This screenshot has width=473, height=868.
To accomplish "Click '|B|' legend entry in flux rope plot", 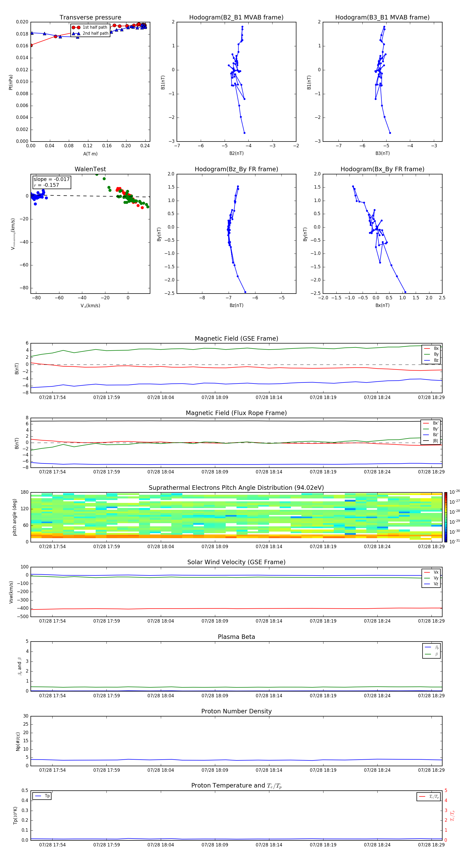I will click(x=431, y=441).
